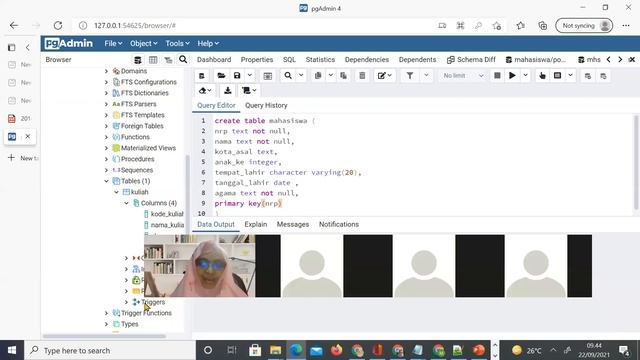The image size is (640, 360).
Task: Select the kode_kuliah column in tree
Action: (164, 214)
